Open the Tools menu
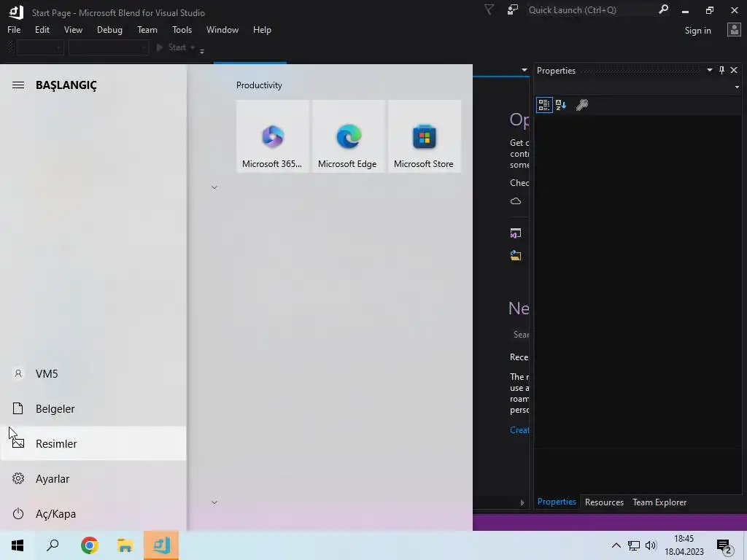This screenshot has width=747, height=560. [182, 29]
